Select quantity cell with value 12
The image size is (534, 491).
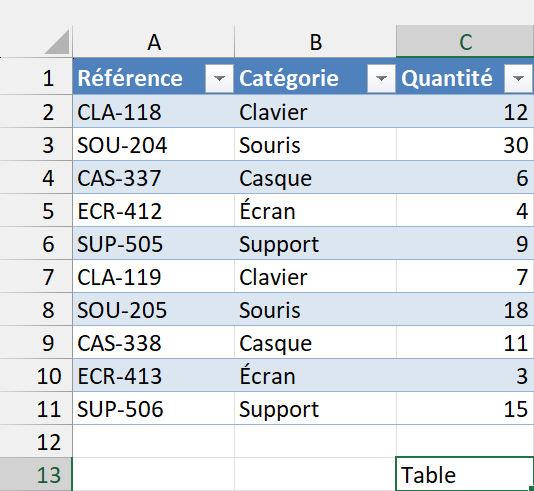pos(465,112)
